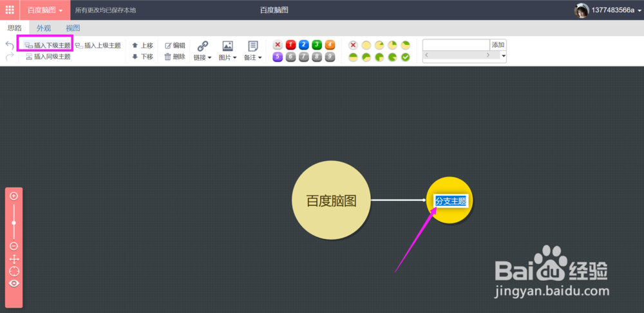Image resolution: width=644 pixels, height=313 pixels.
Task: Set progress to seven-eighths pie
Action: [392, 57]
